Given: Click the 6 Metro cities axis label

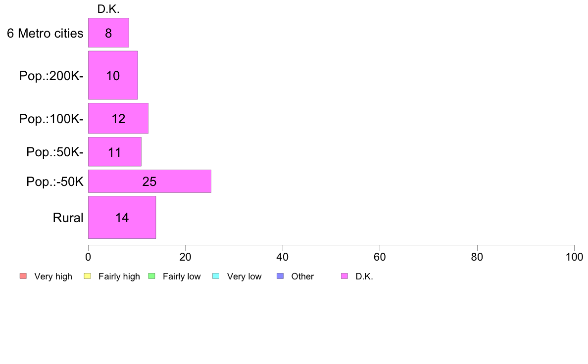Looking at the screenshot, I should 45,33.
